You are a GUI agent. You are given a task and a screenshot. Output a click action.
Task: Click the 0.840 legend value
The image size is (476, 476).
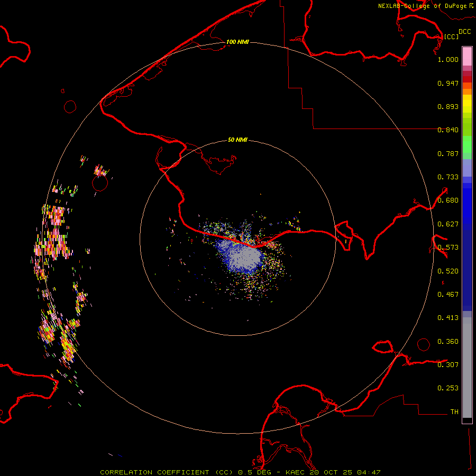click(448, 130)
